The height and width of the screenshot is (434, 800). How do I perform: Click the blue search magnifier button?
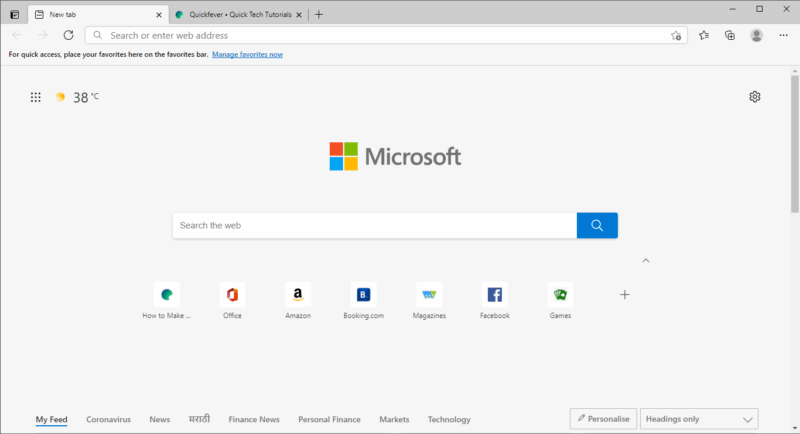point(597,225)
